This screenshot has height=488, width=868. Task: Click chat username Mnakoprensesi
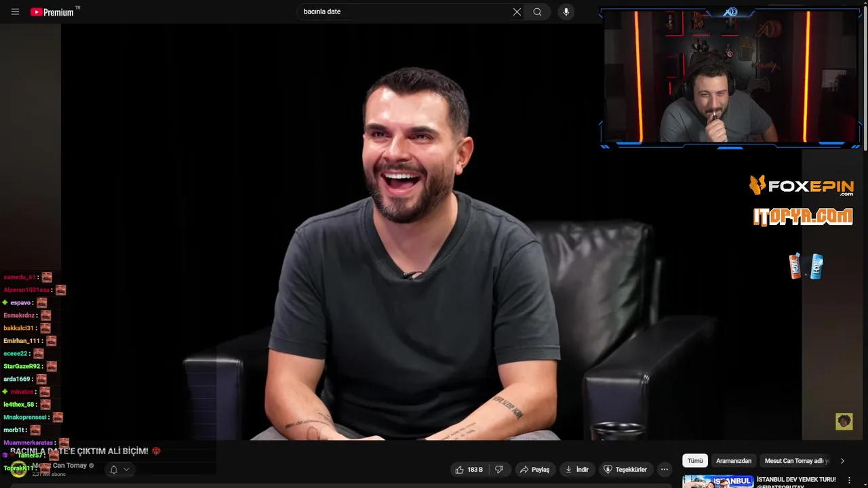click(25, 418)
